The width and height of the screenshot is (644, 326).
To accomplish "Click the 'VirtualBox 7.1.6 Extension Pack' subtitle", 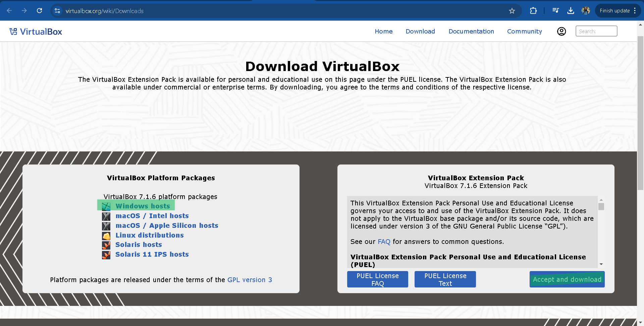I will tap(476, 186).
